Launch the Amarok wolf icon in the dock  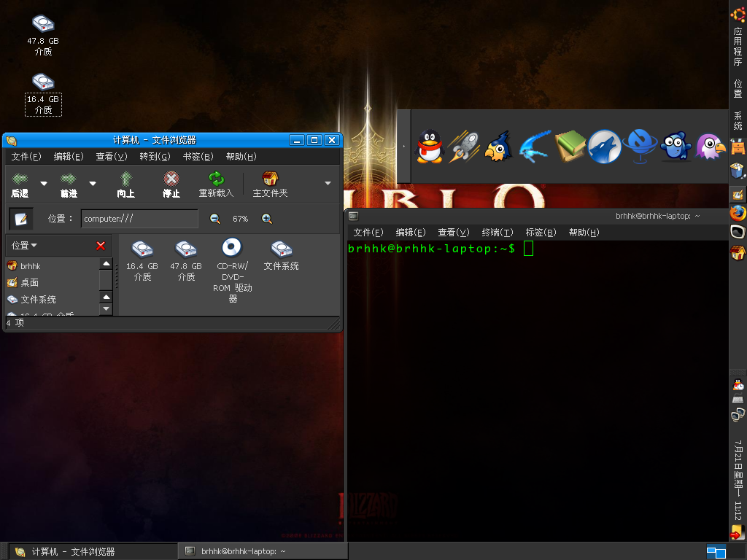click(x=604, y=147)
